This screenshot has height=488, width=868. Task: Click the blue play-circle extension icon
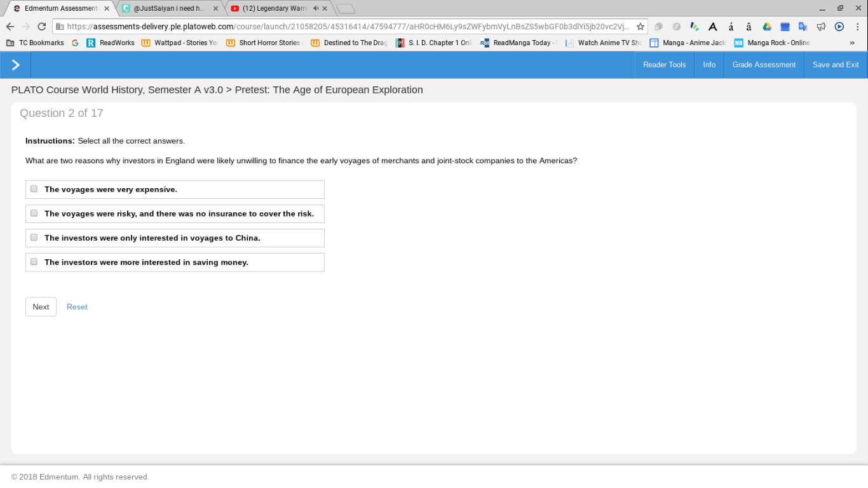pos(839,27)
